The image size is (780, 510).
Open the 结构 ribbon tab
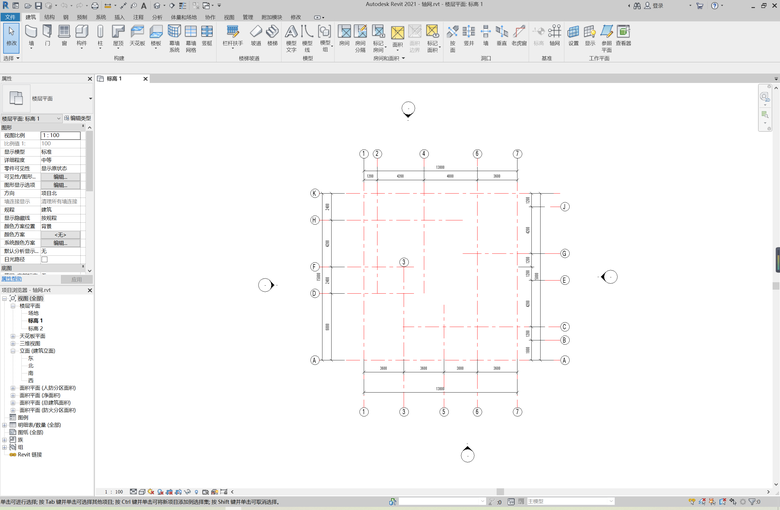(x=50, y=17)
